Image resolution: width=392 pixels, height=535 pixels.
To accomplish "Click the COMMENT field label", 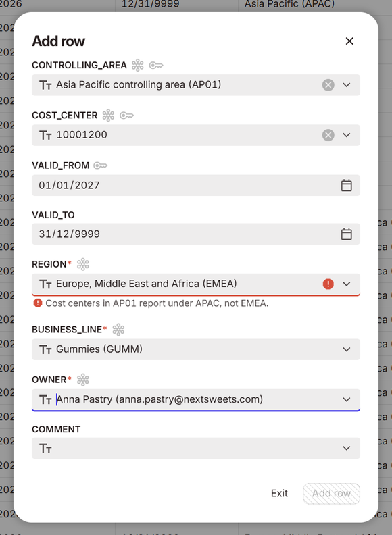I will tap(56, 429).
